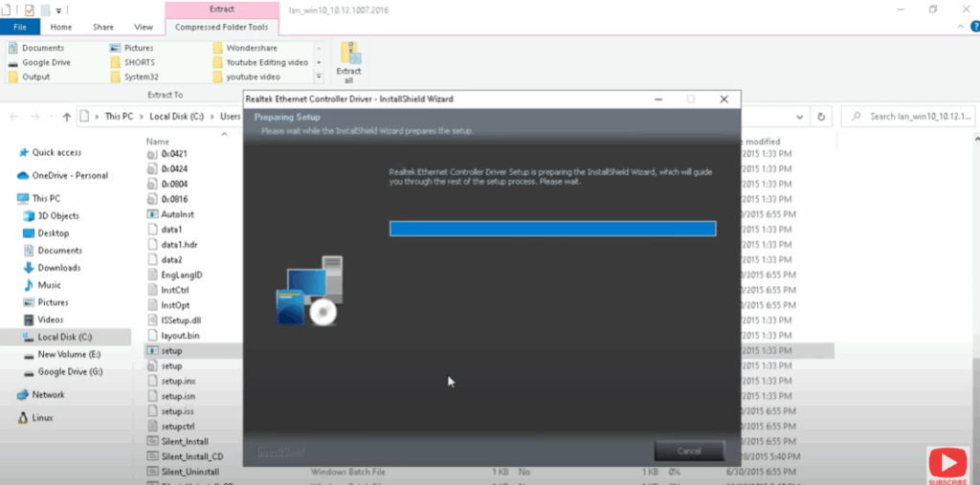
Task: Sort files by the Name column
Action: (x=158, y=142)
